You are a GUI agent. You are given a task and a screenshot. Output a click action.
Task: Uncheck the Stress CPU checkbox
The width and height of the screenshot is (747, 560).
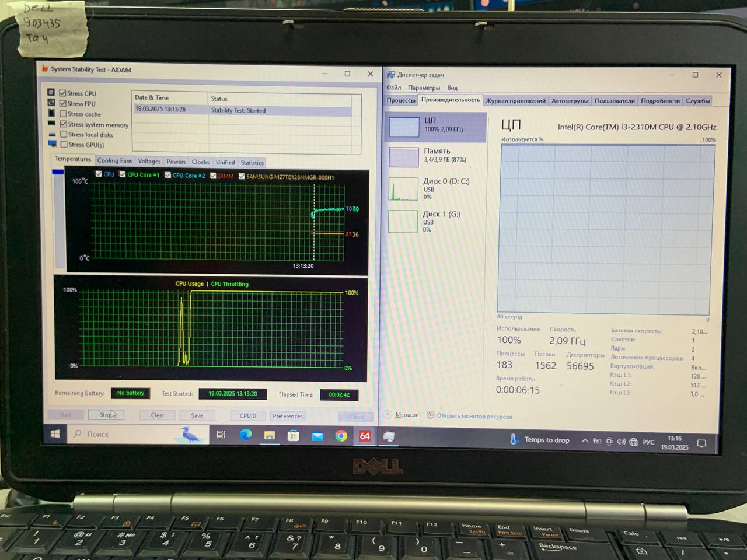coord(63,93)
